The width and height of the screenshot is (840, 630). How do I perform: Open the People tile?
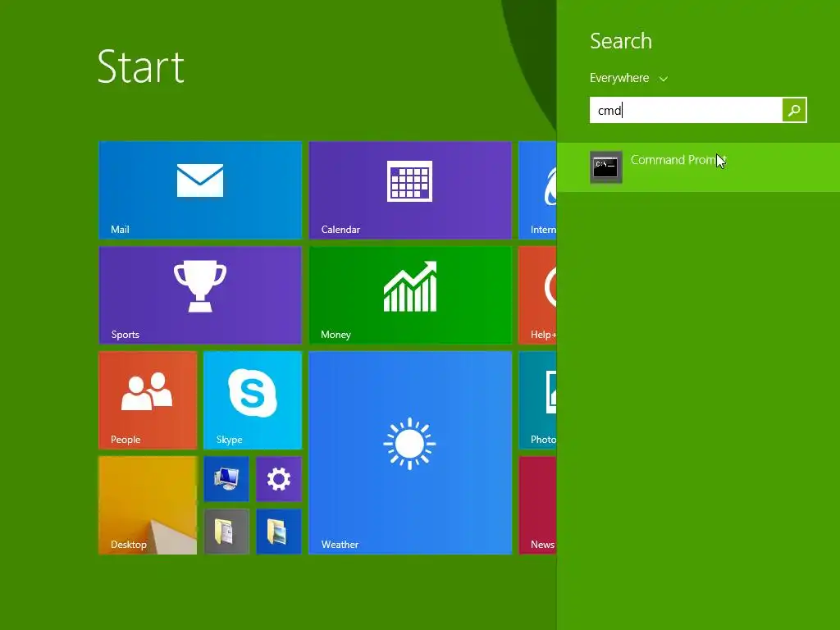[148, 399]
